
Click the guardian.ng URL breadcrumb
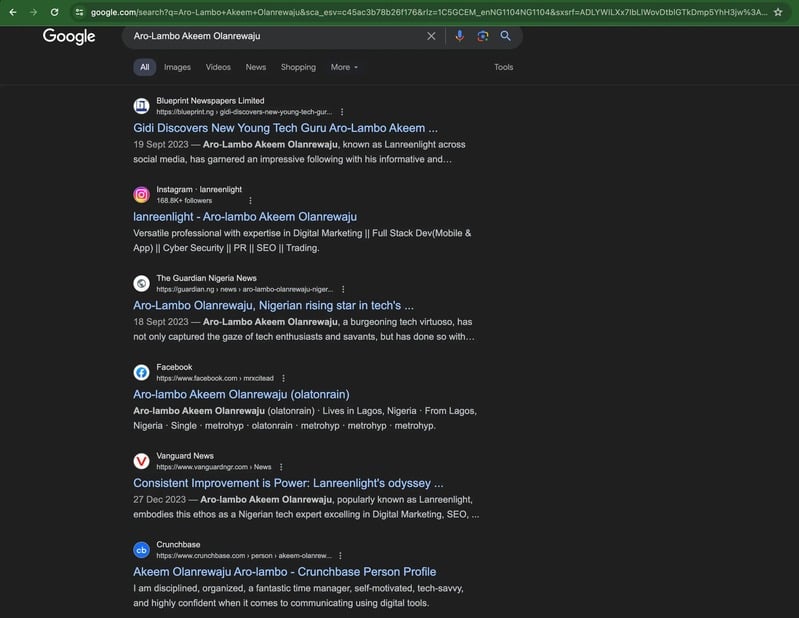pyautogui.click(x=245, y=289)
